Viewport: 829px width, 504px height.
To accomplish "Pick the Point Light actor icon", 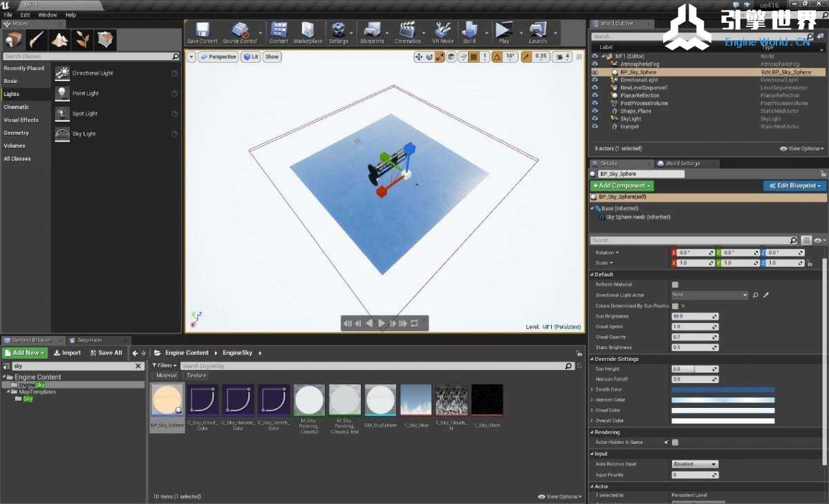I will coord(62,93).
